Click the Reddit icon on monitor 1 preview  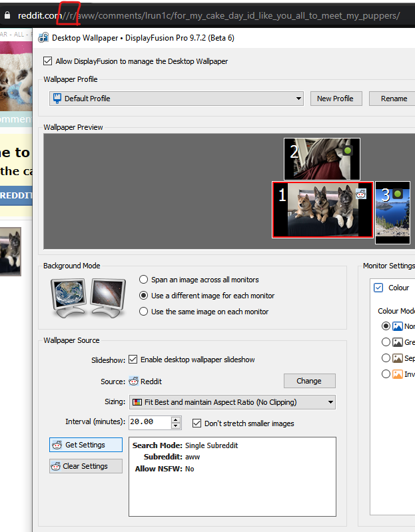[361, 194]
